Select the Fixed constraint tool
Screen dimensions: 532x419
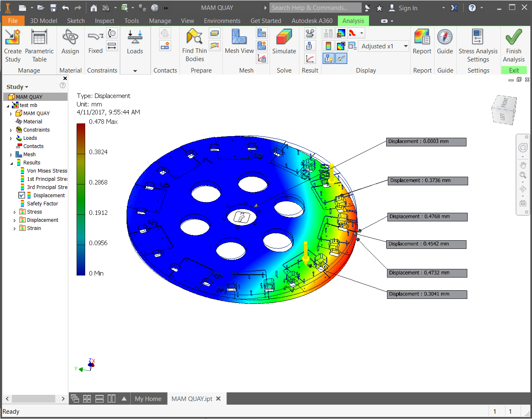pos(95,37)
